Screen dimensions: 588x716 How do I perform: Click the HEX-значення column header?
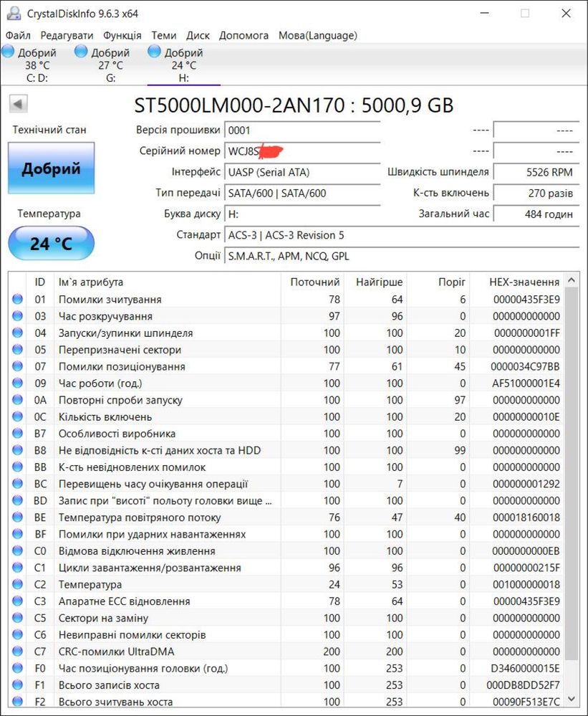[x=517, y=282]
